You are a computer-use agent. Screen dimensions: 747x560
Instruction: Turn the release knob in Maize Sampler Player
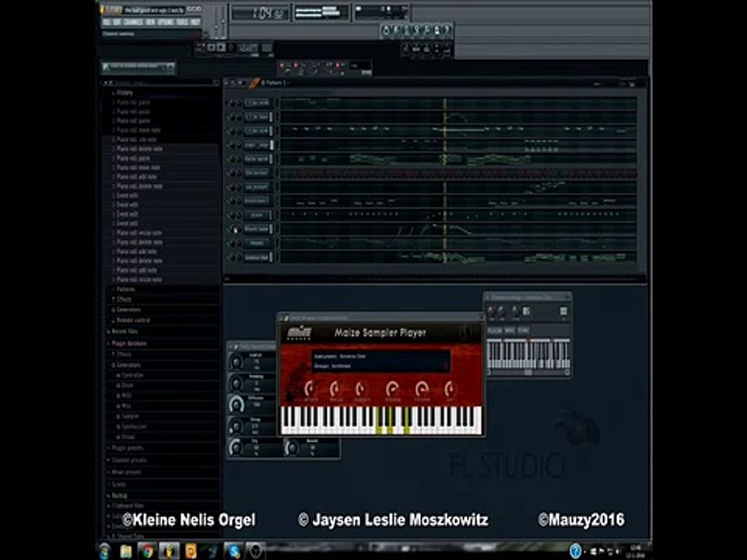393,390
